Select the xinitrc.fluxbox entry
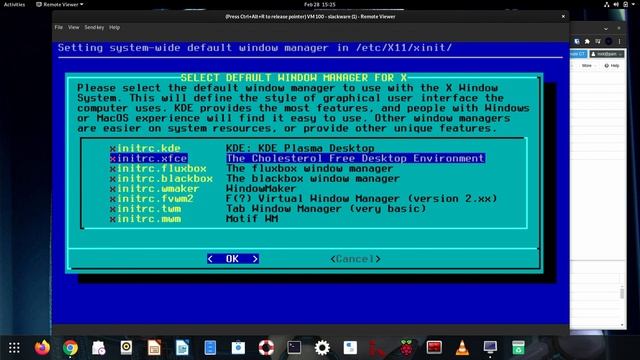 click(x=158, y=168)
